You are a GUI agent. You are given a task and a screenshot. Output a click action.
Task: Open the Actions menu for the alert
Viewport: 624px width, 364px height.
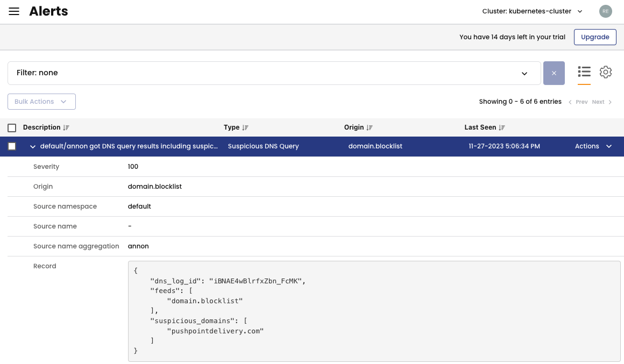[x=593, y=146]
